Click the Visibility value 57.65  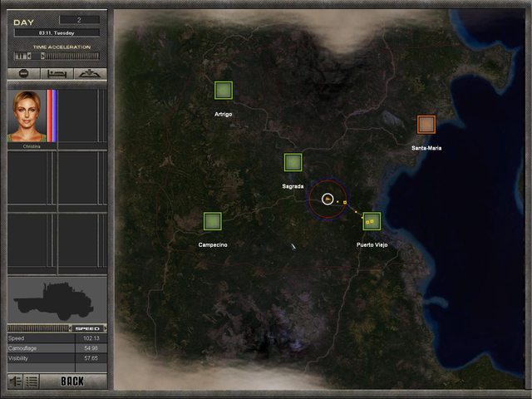(x=91, y=358)
